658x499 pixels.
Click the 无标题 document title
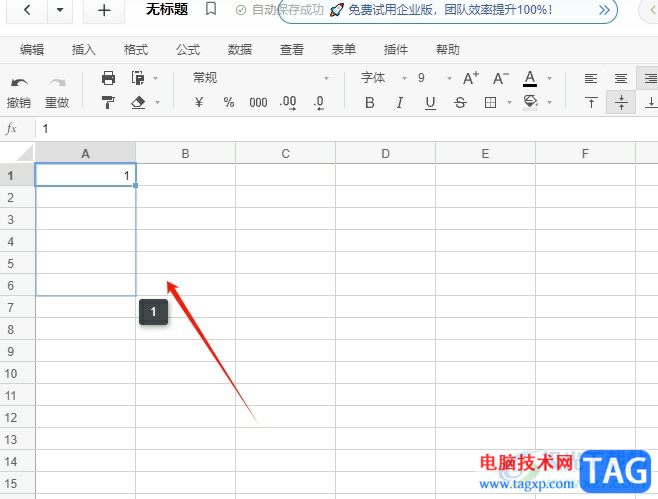(167, 9)
